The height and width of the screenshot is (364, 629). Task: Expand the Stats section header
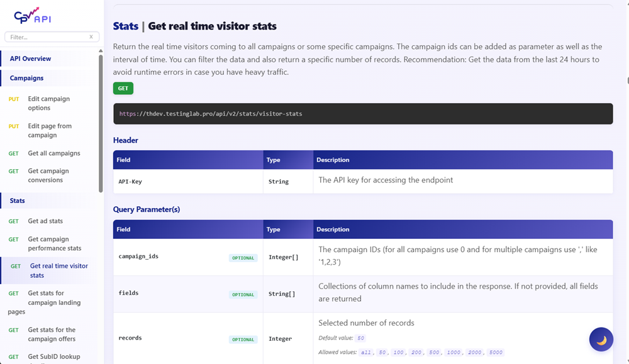[x=21, y=200]
